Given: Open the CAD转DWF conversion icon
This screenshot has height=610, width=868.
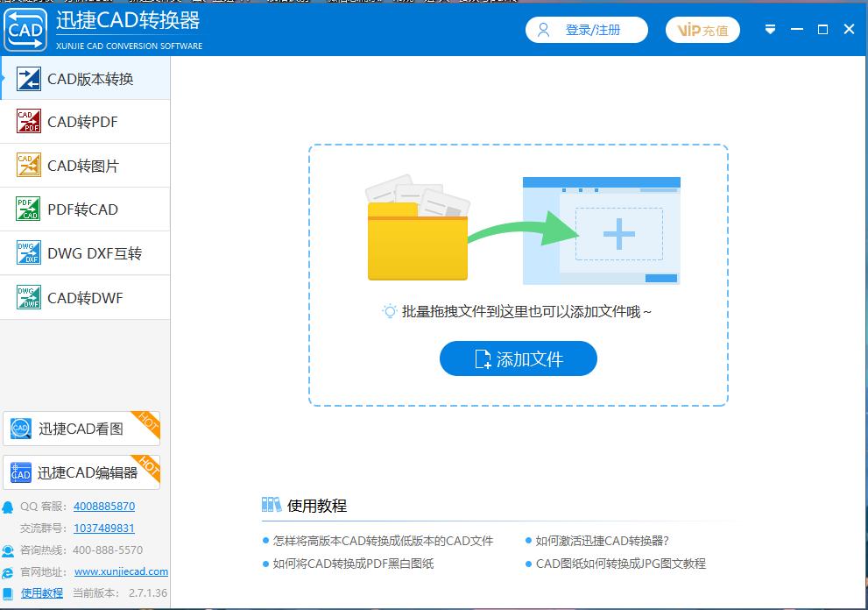Looking at the screenshot, I should click(x=26, y=296).
